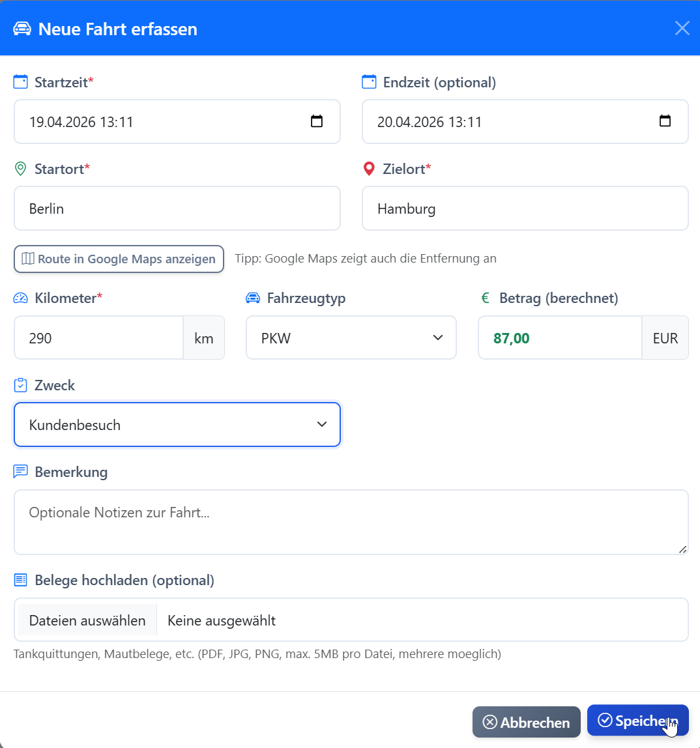Screen dimensions: 700x748
Task: Open the Zweck Kundenbesuch dropdown
Action: coord(177,425)
